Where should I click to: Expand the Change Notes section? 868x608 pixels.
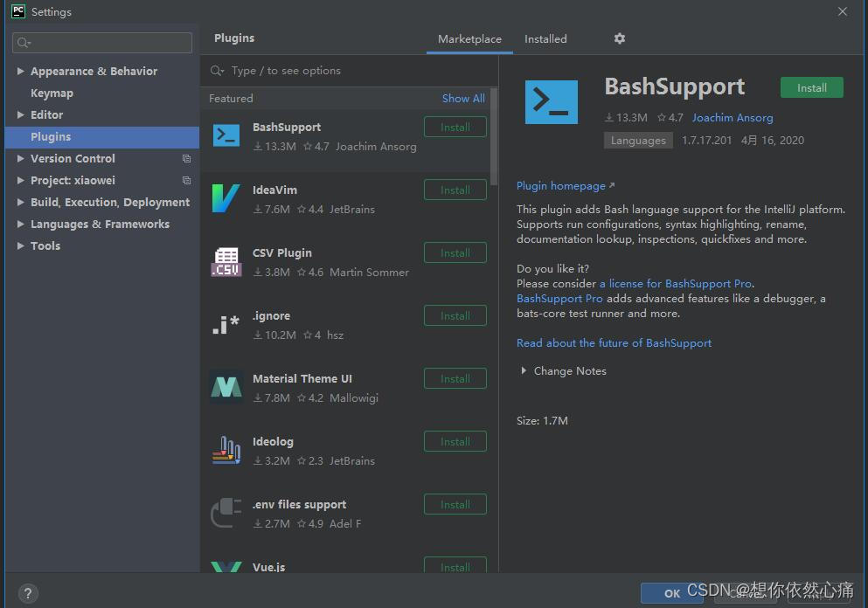523,370
